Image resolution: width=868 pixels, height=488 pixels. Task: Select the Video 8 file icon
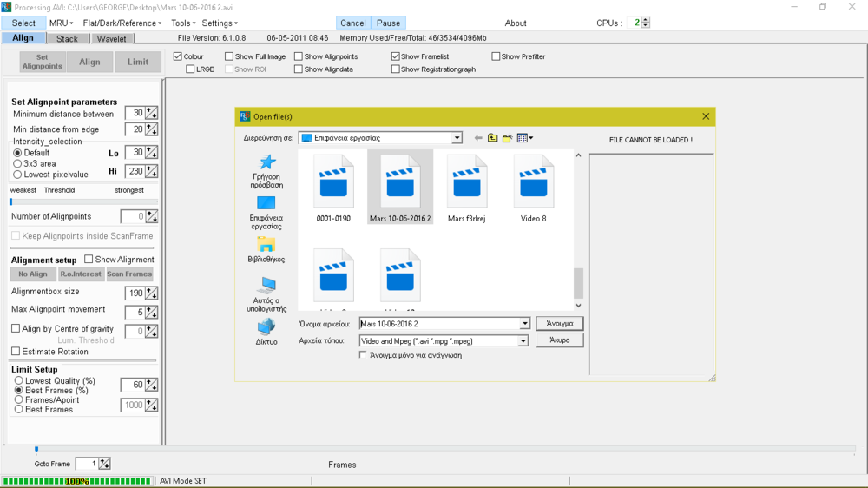[x=533, y=182]
